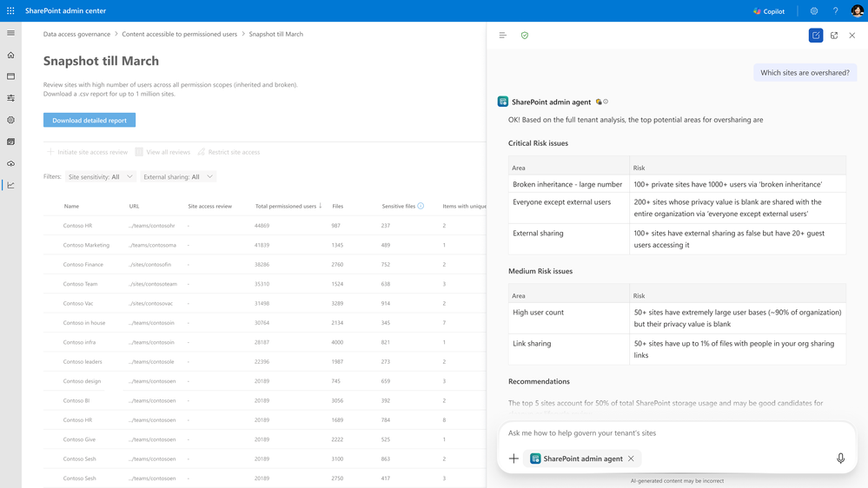868x488 pixels.
Task: Click the plus icon to add attachment
Action: point(514,458)
